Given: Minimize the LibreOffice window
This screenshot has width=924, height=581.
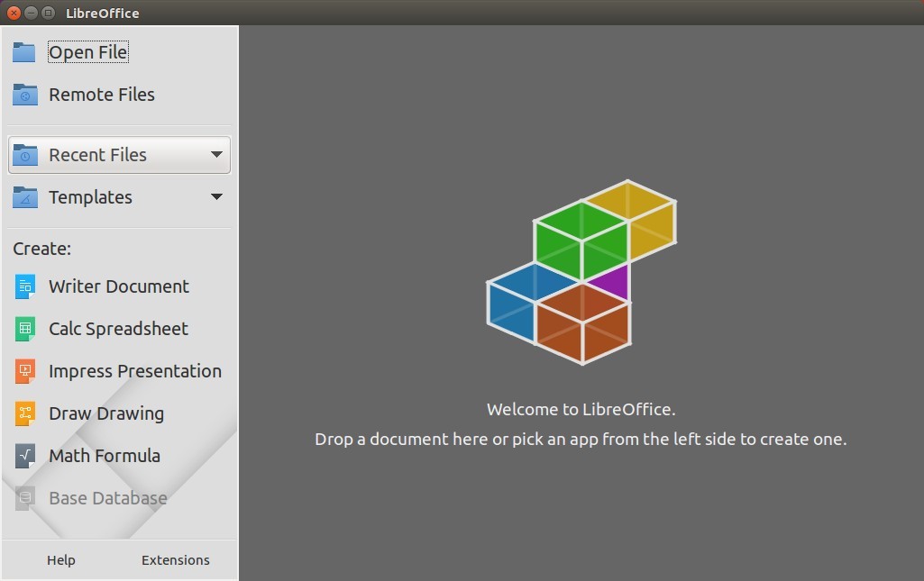Looking at the screenshot, I should point(32,13).
